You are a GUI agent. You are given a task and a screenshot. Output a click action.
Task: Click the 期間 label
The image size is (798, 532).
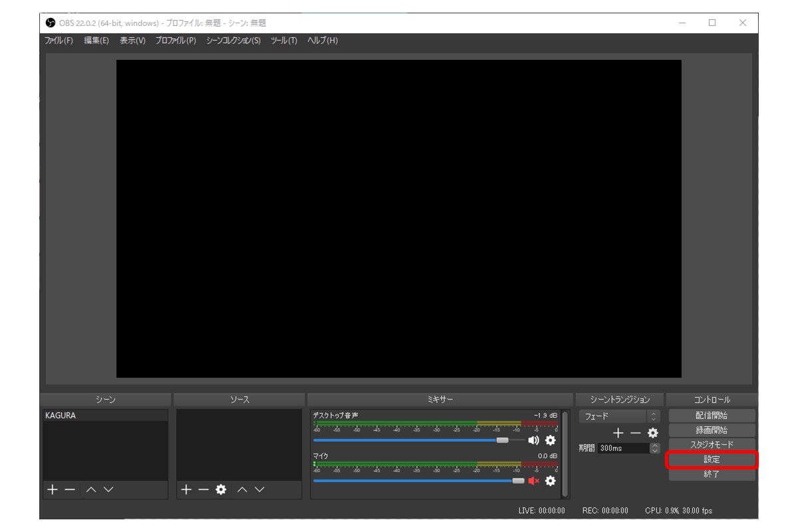click(587, 448)
